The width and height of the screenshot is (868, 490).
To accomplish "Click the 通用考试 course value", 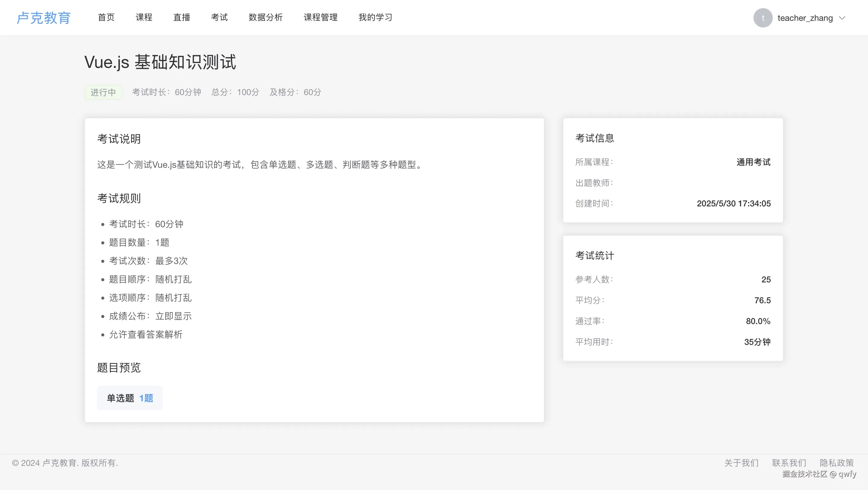I will click(x=753, y=162).
